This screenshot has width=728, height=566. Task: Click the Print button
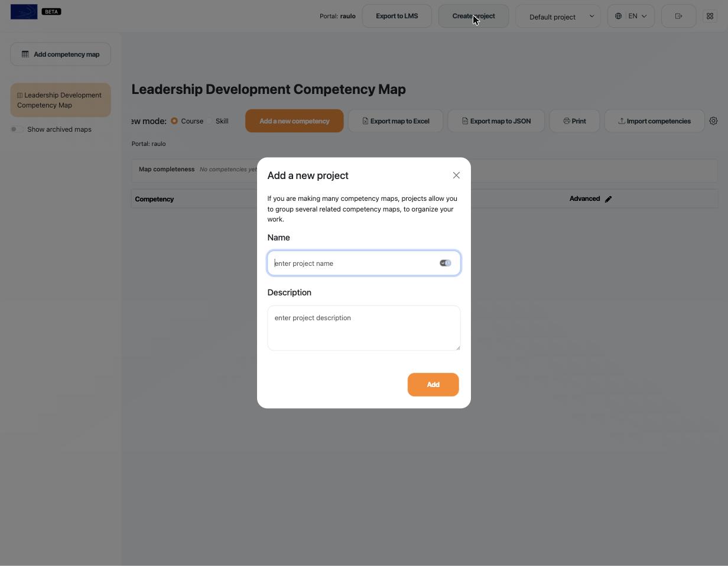[x=574, y=121]
